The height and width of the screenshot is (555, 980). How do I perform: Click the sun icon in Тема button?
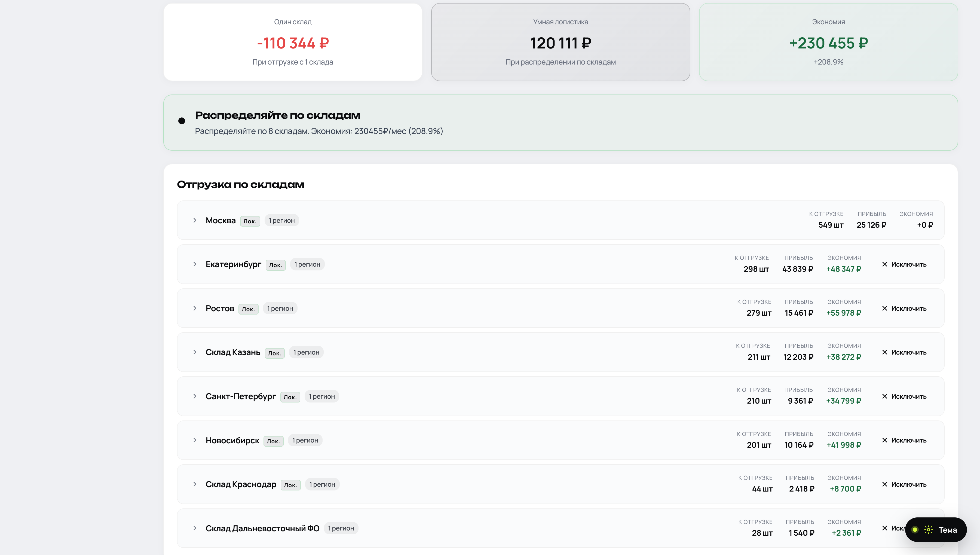pos(929,530)
